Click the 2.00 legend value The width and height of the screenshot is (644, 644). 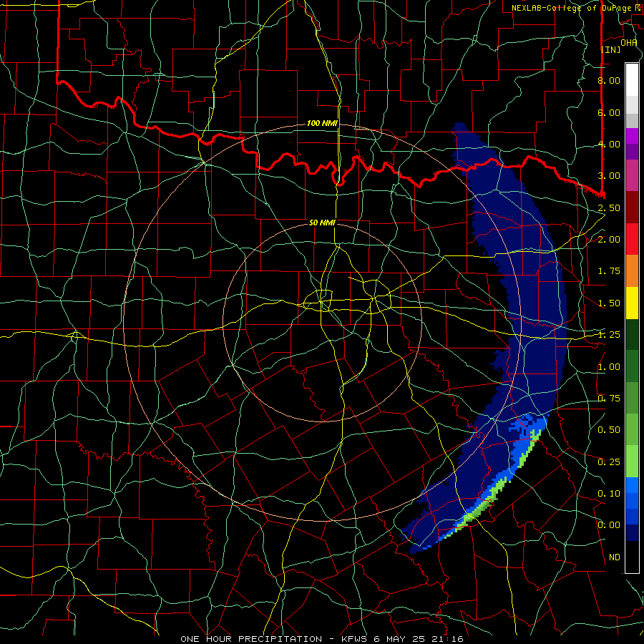(x=609, y=240)
